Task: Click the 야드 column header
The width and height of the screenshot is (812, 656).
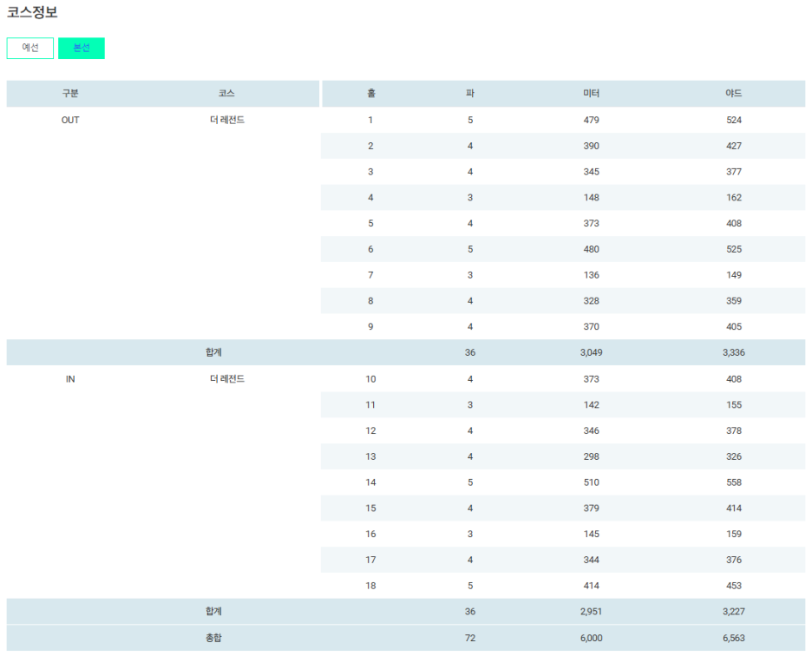Action: 733,93
